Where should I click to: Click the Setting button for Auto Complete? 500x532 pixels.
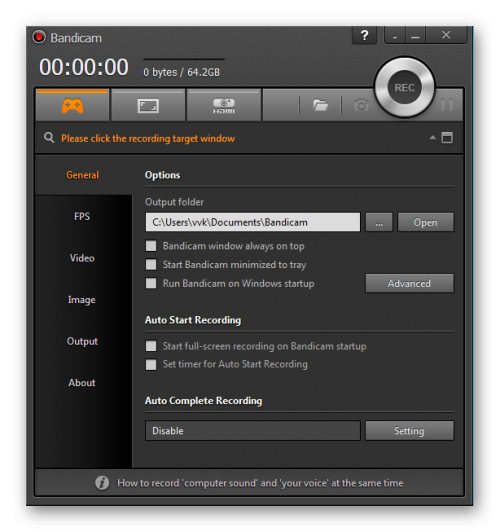pos(409,431)
